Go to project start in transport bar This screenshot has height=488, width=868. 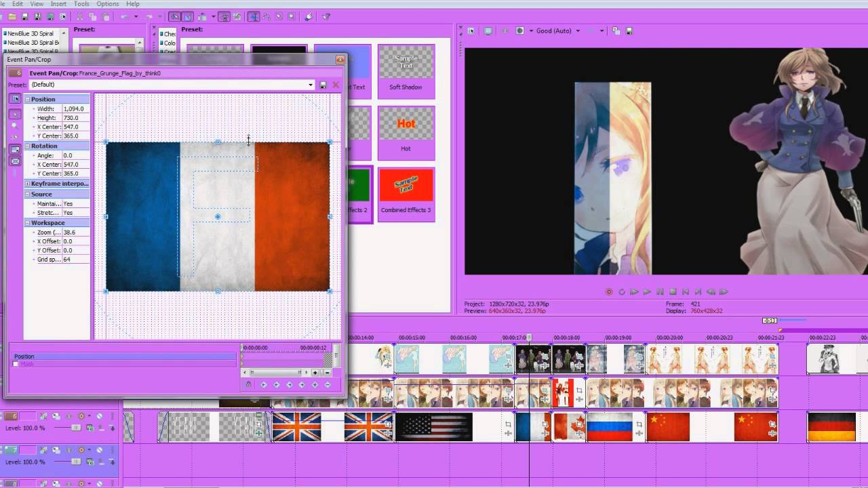click(x=686, y=292)
